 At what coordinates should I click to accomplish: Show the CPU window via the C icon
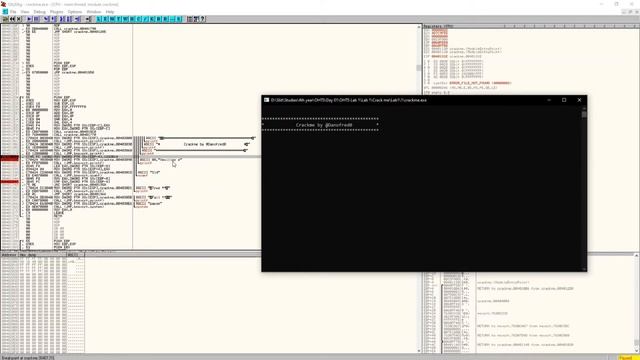[x=138, y=19]
